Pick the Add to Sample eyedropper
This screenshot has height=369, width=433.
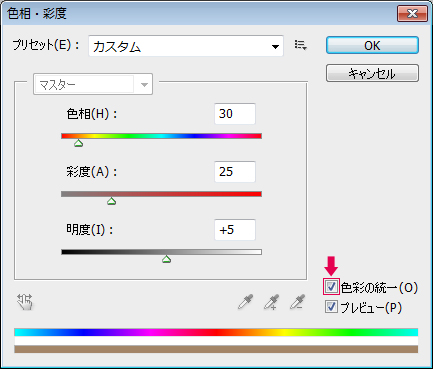pos(271,302)
